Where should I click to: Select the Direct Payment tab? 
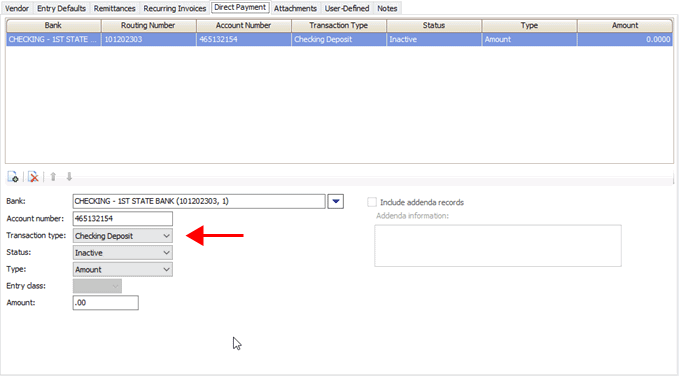(x=240, y=7)
